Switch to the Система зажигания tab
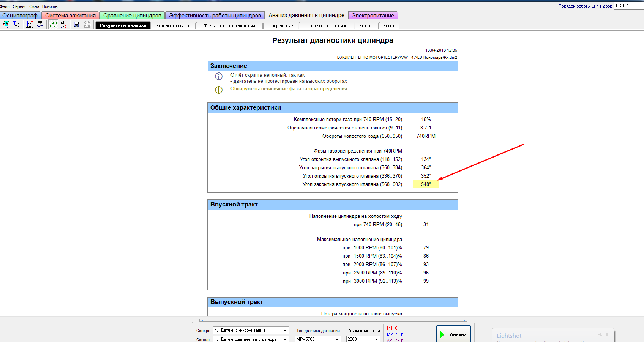This screenshot has width=644, height=342. click(x=70, y=16)
